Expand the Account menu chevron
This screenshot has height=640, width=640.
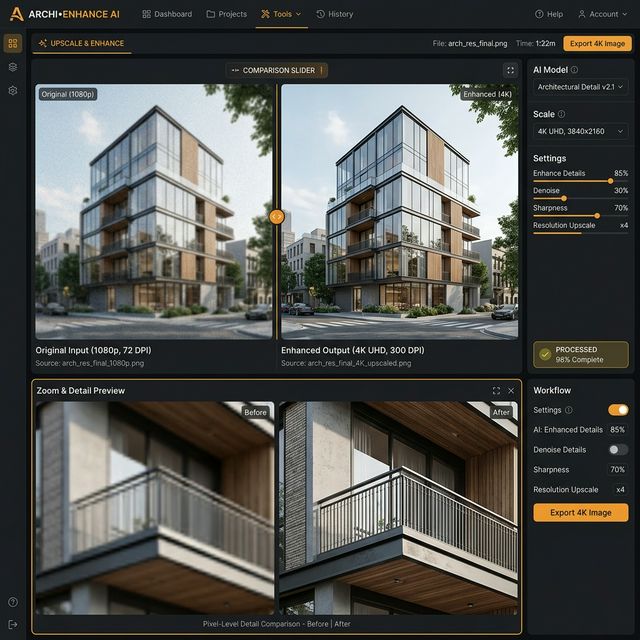click(x=624, y=14)
